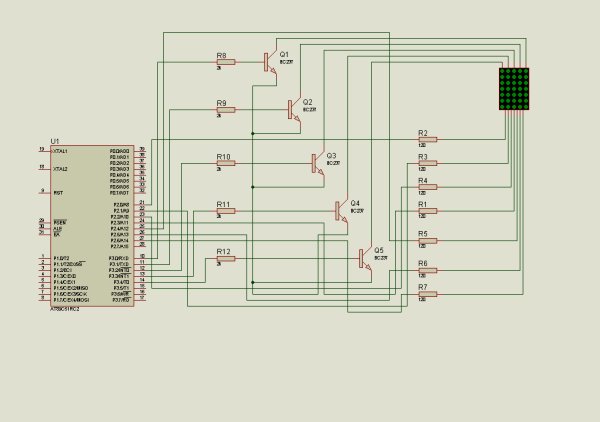
Task: Click resistor R1 component
Action: point(428,211)
